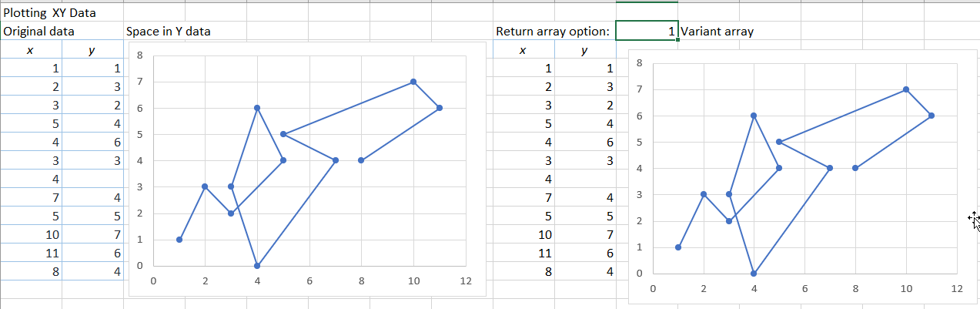
Task: Click the y header of the right-hand table
Action: [585, 50]
